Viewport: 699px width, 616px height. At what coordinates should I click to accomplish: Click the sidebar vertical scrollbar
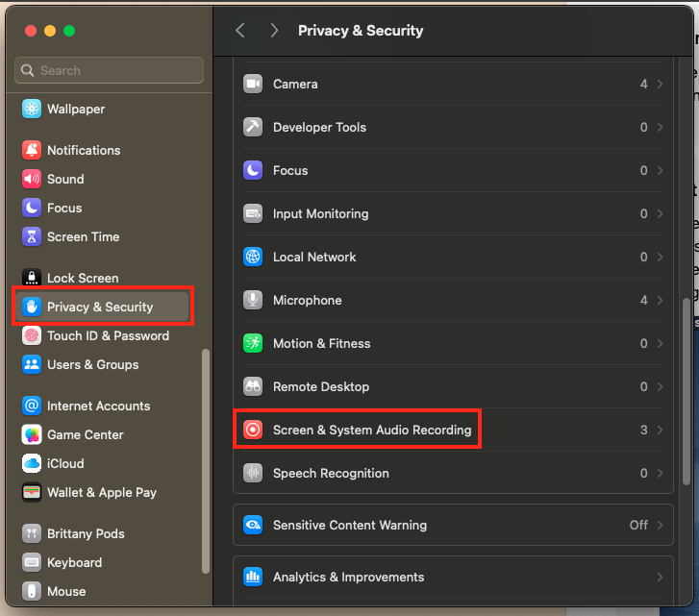205,461
